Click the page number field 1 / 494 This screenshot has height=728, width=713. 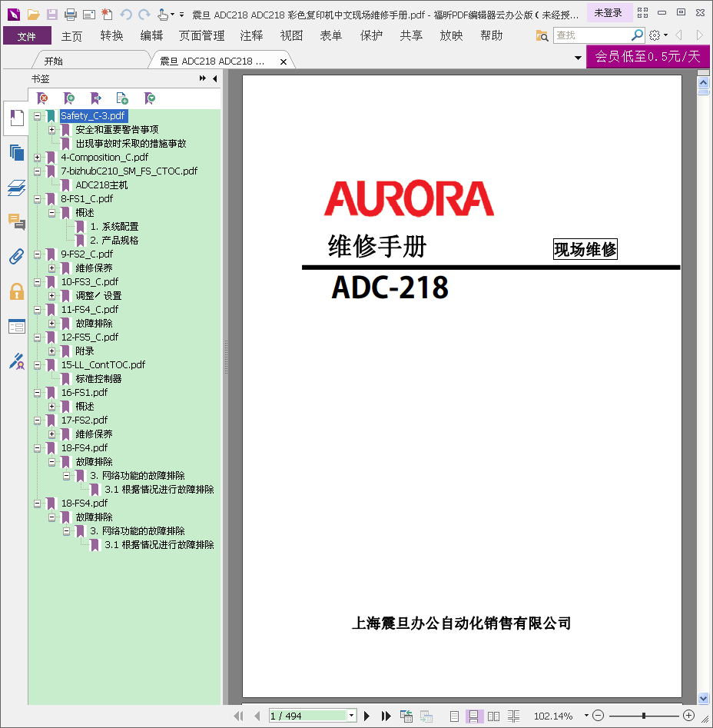click(x=309, y=716)
